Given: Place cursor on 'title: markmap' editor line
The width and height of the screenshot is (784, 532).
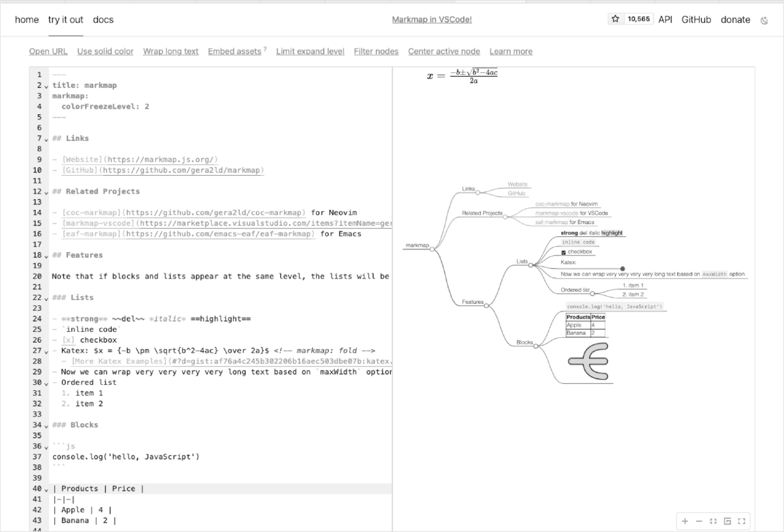Looking at the screenshot, I should click(x=84, y=85).
